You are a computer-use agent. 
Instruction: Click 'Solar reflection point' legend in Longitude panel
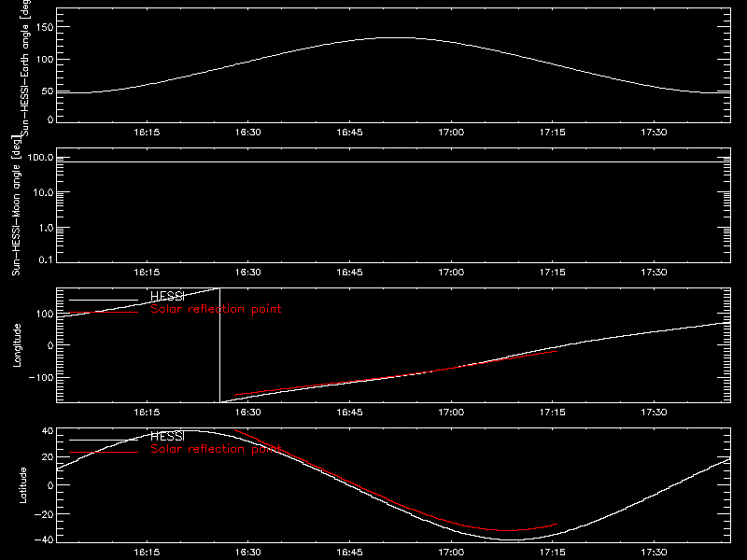tap(216, 309)
